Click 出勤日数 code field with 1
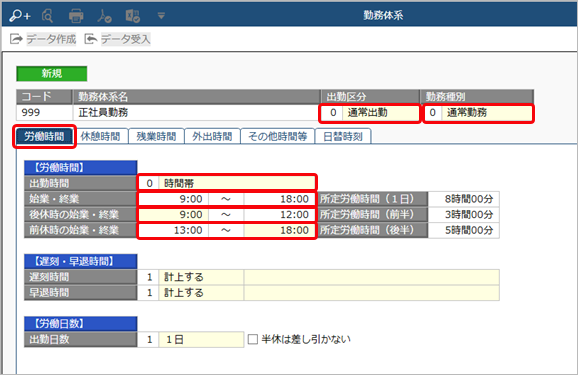The width and height of the screenshot is (578, 375). click(x=148, y=340)
